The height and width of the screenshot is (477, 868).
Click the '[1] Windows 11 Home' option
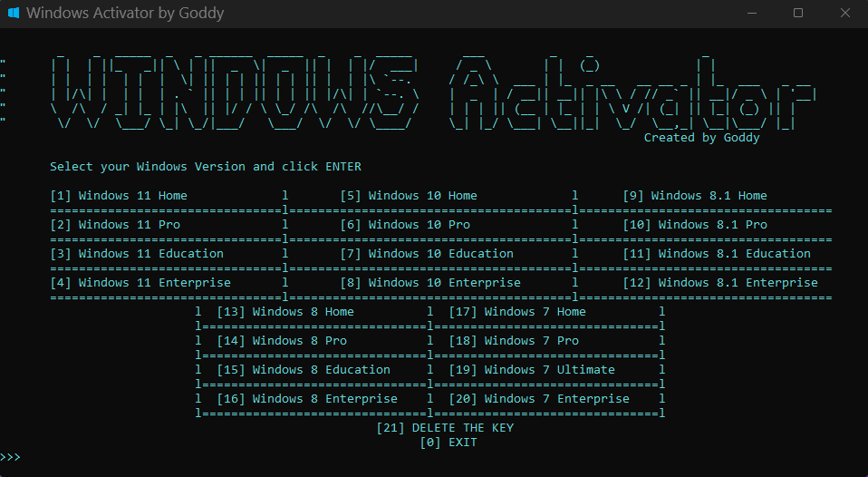tap(119, 196)
